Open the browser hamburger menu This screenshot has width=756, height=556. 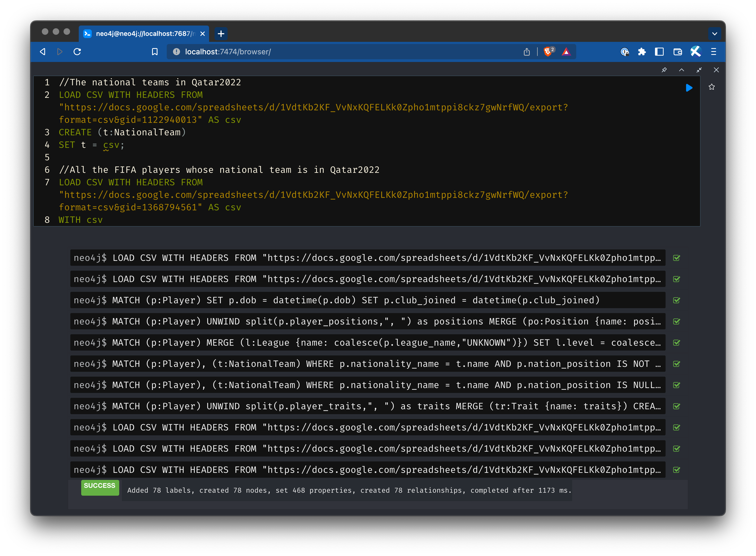click(x=713, y=52)
